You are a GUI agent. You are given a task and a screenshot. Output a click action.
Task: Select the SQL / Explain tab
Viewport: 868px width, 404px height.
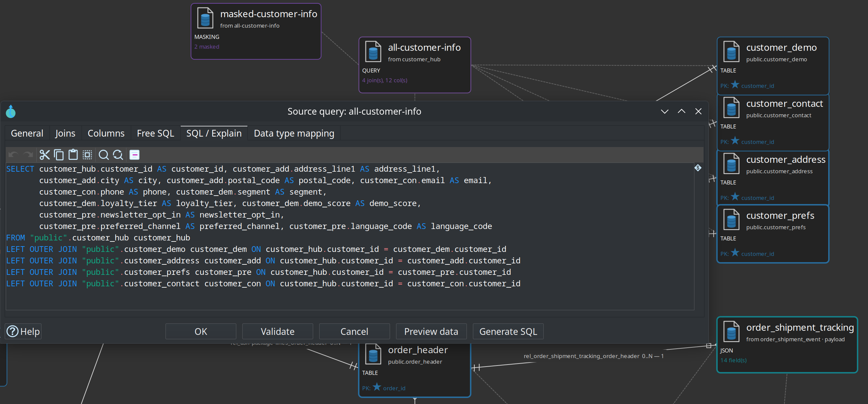[214, 133]
